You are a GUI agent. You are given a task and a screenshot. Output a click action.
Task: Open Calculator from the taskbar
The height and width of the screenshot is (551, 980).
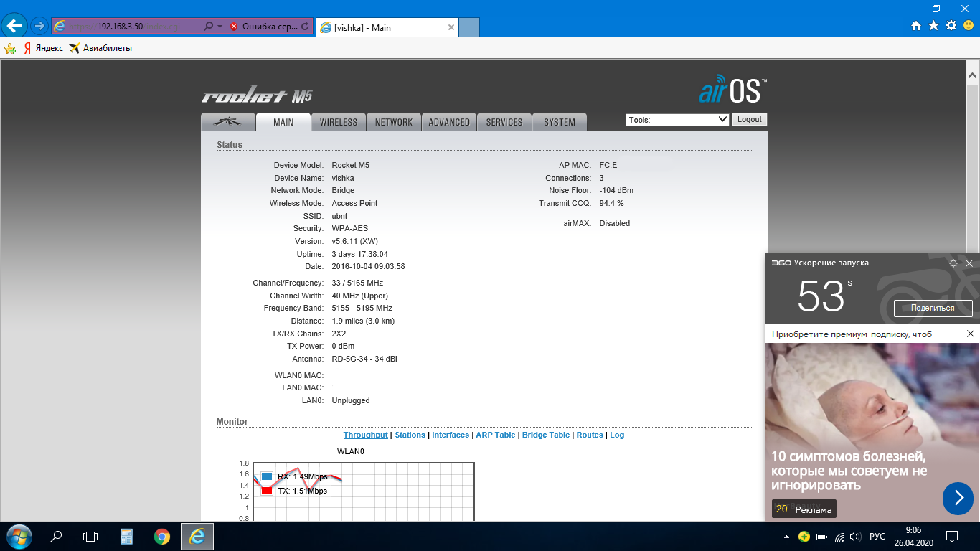click(x=127, y=537)
